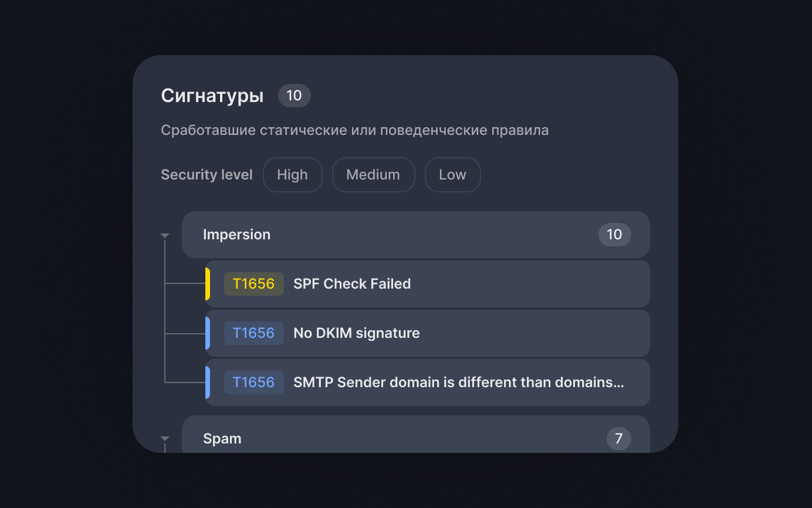
Task: Open the Impersion group header row
Action: pos(411,234)
